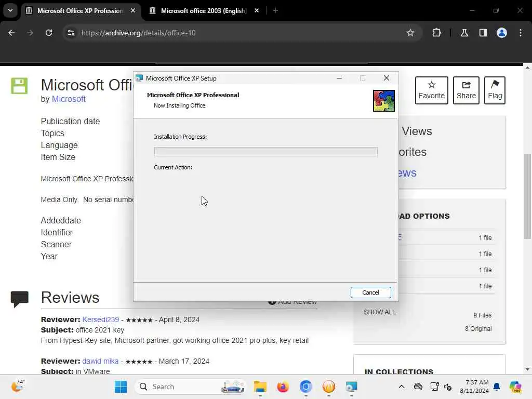Image resolution: width=532 pixels, height=399 pixels.
Task: Click the page vertical scrollbar thumb
Action: [x=527, y=196]
